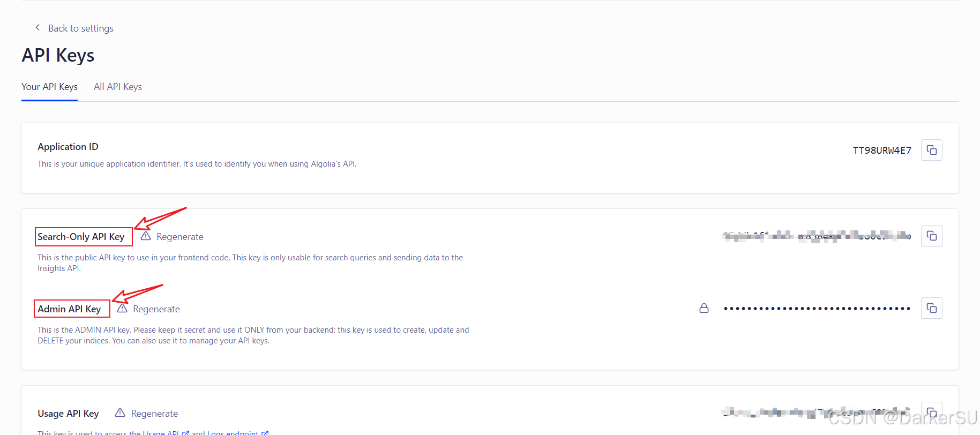Switch to Your API Keys tab
Image resolution: width=980 pixels, height=435 pixels.
point(49,87)
